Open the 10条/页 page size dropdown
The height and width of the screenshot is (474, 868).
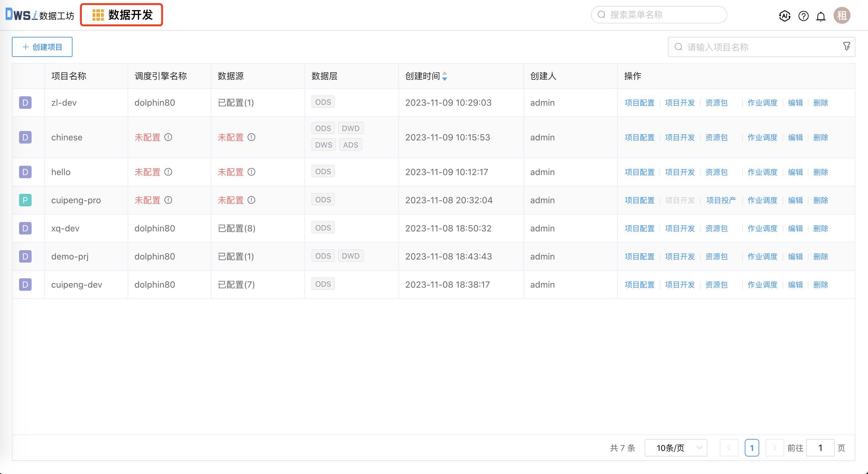tap(675, 448)
